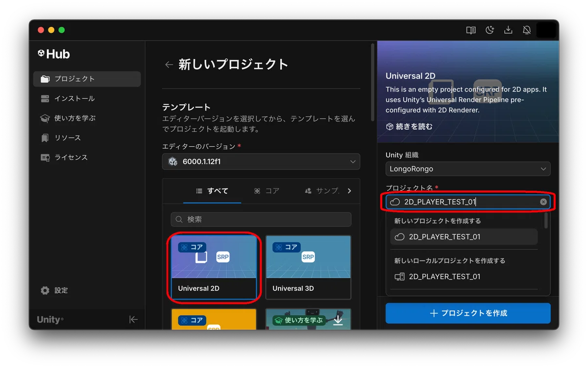This screenshot has width=588, height=368.
Task: Open 設定 gear in the sidebar
Action: point(54,290)
